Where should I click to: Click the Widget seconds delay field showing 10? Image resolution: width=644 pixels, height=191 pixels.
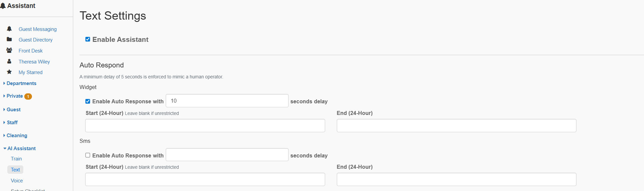pos(227,101)
